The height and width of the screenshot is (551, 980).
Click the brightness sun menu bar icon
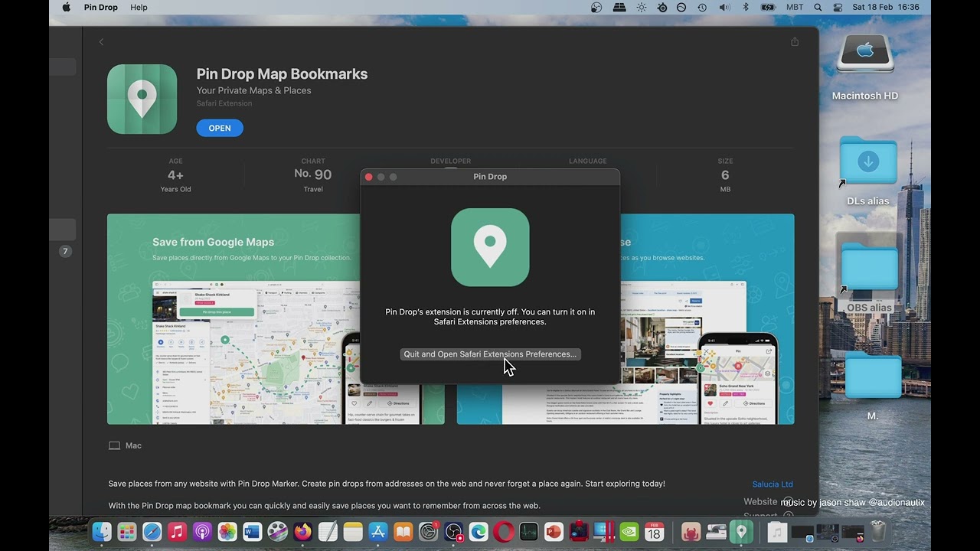pyautogui.click(x=641, y=8)
